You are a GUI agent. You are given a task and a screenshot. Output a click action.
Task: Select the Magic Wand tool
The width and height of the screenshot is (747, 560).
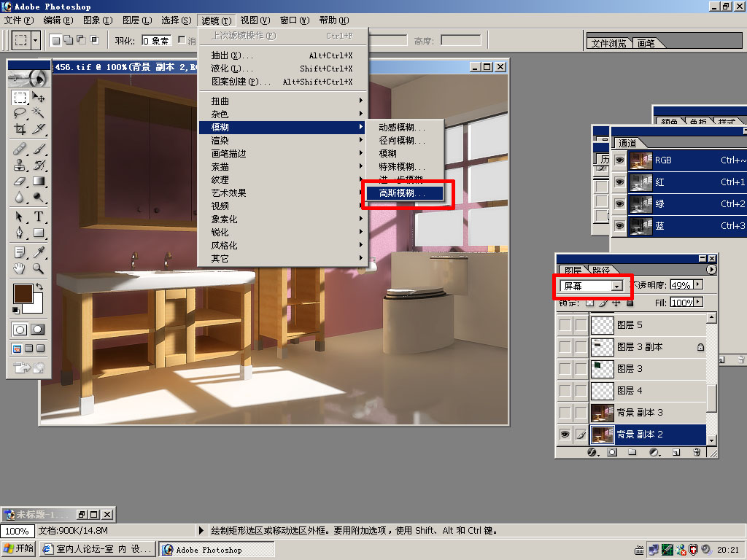pyautogui.click(x=39, y=113)
